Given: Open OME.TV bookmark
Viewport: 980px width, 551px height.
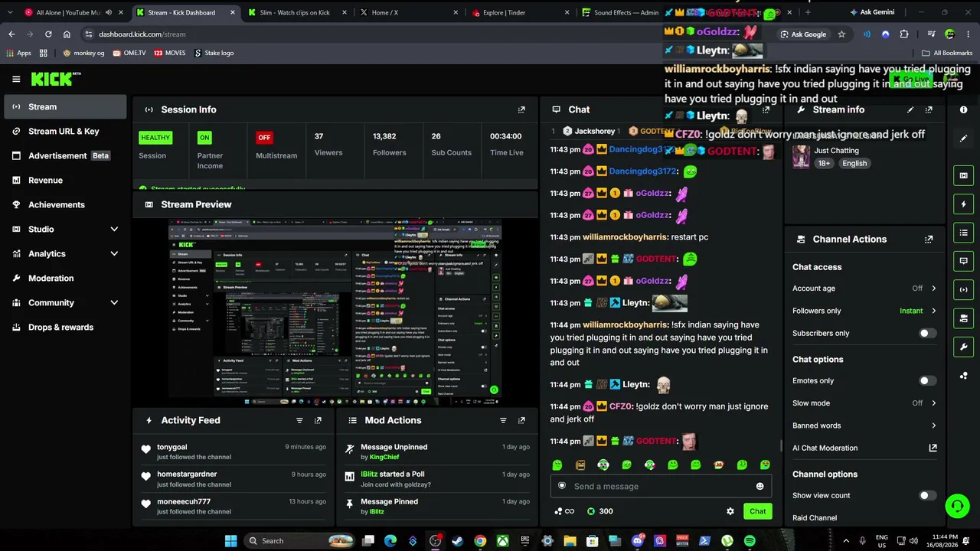Looking at the screenshot, I should 129,53.
